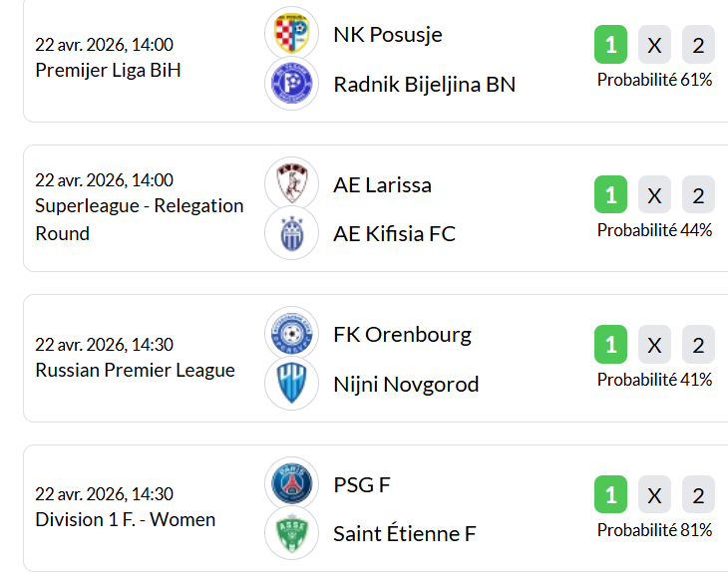Open the Premijer Liga BiH league link
The width and height of the screenshot is (728, 575).
coord(108,71)
